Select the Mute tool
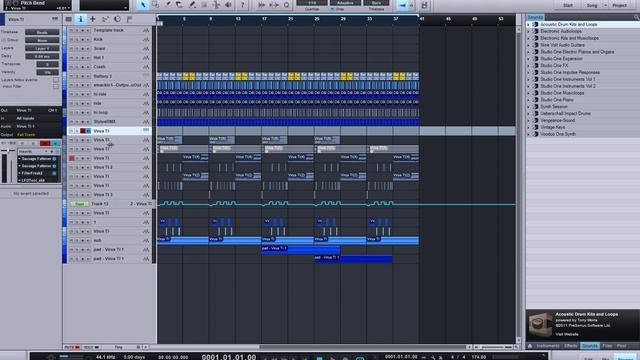 204,5
